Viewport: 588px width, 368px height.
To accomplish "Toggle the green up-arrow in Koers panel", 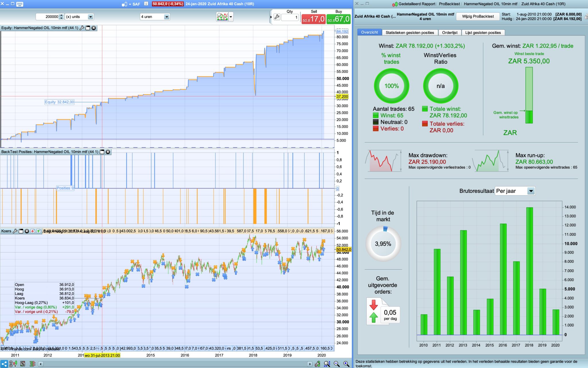I will tap(38, 231).
